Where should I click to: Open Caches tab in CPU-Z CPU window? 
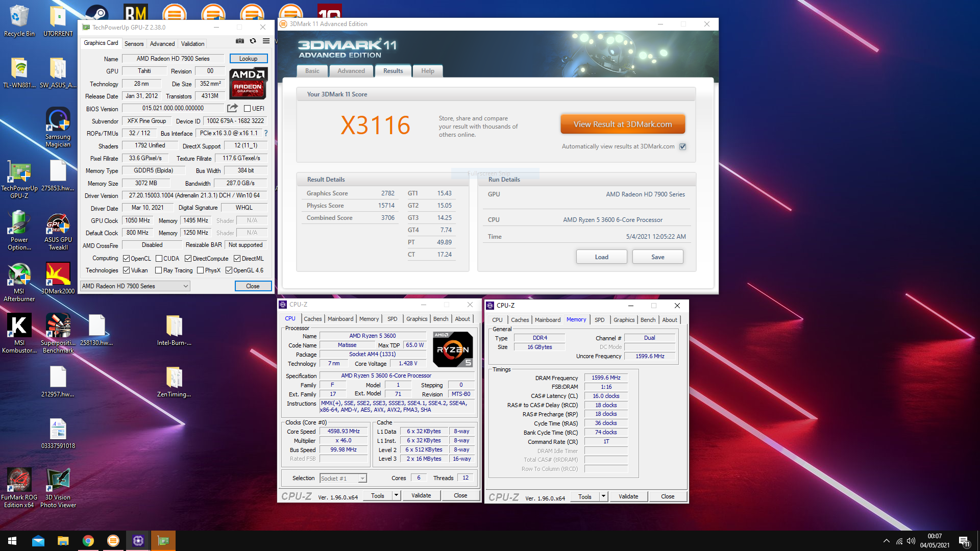coord(313,319)
